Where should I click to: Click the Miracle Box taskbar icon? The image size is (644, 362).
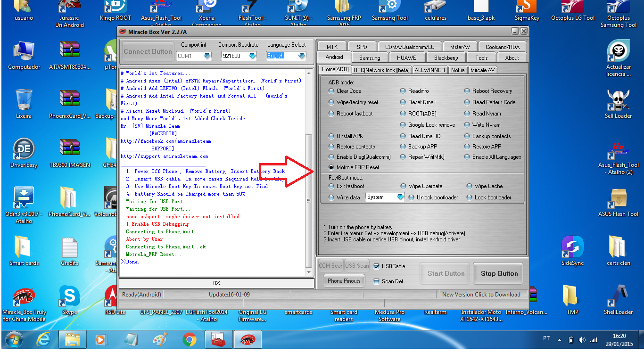click(x=248, y=339)
